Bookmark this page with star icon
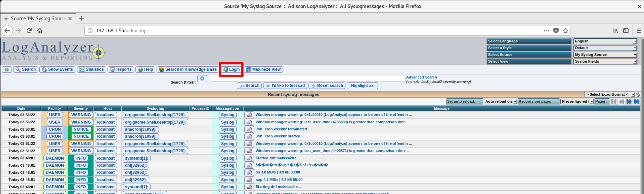Screen dimensions: 644x194 pyautogui.click(x=565, y=31)
